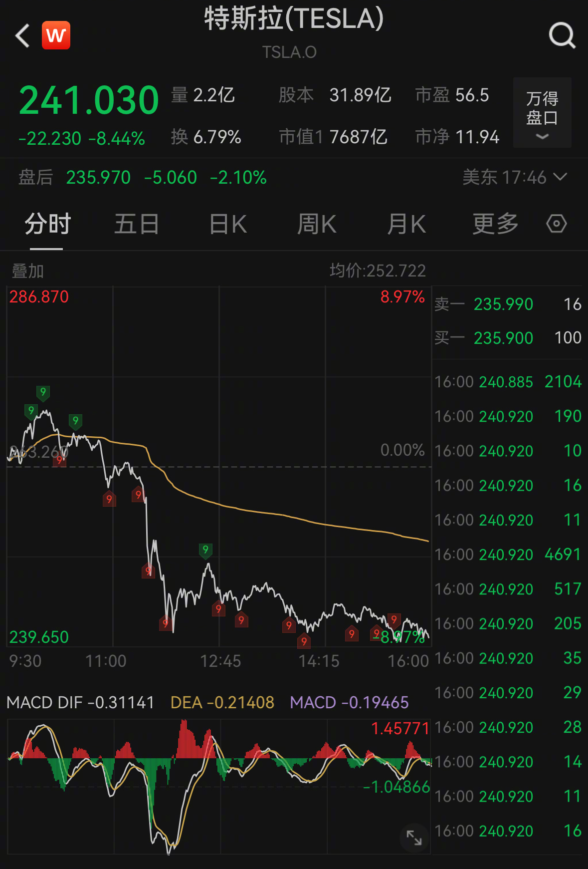Tap the search magnifier icon

562,35
